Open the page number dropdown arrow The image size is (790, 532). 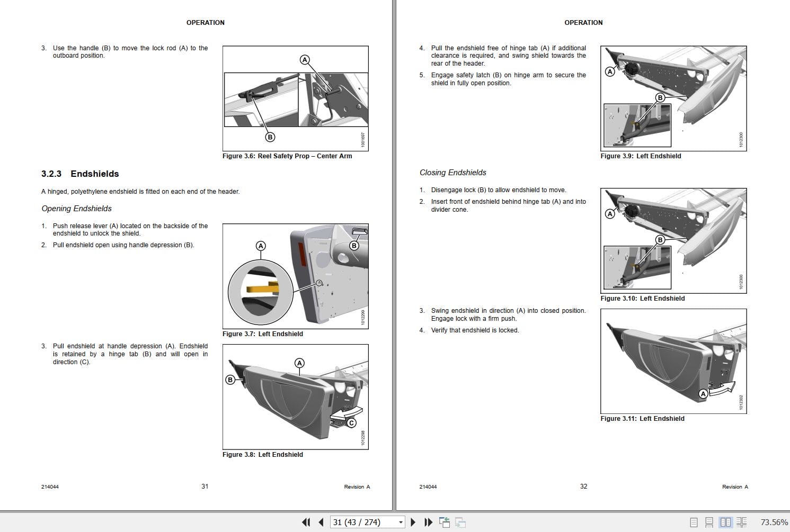tap(401, 522)
